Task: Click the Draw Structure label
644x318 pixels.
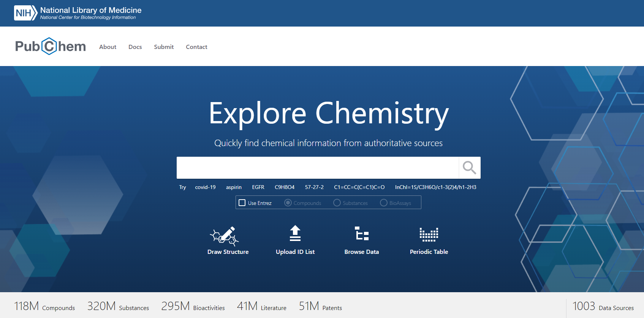Action: (228, 252)
